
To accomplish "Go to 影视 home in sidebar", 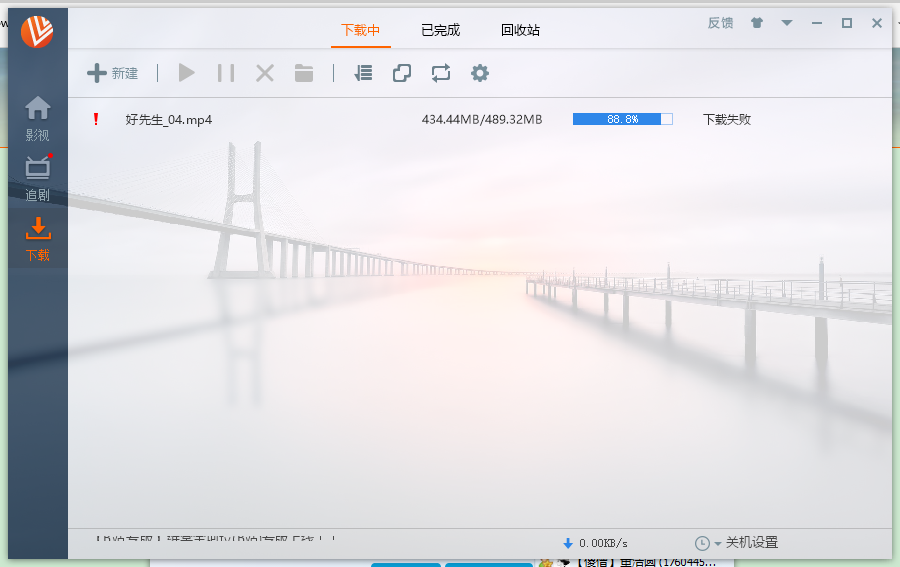I will (37, 118).
